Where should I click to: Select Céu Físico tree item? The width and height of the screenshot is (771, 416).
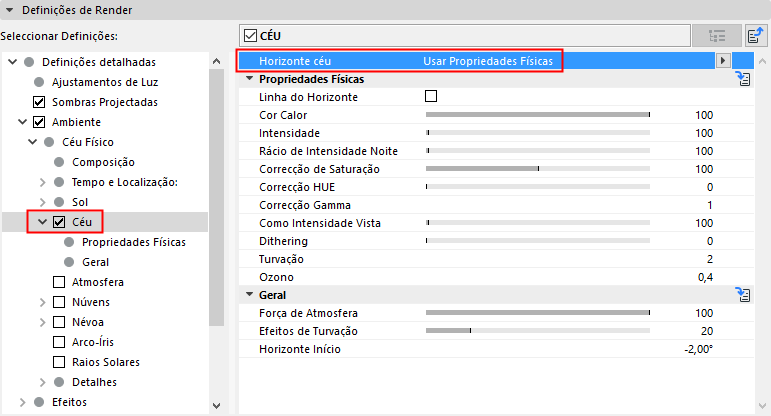88,142
